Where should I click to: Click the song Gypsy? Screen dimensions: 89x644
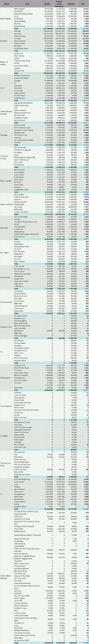point(17,155)
